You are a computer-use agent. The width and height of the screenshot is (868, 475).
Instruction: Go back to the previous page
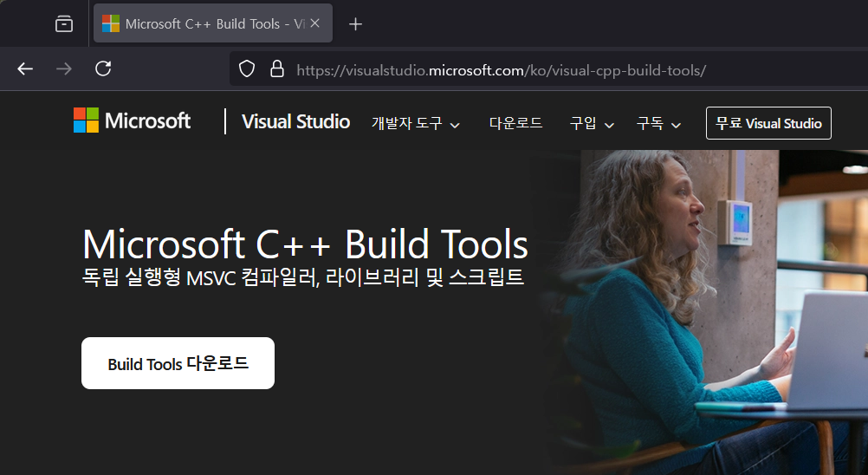click(x=25, y=68)
